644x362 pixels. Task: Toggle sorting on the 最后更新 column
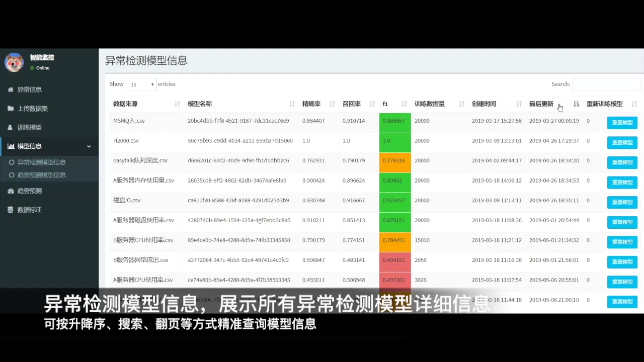click(x=575, y=104)
